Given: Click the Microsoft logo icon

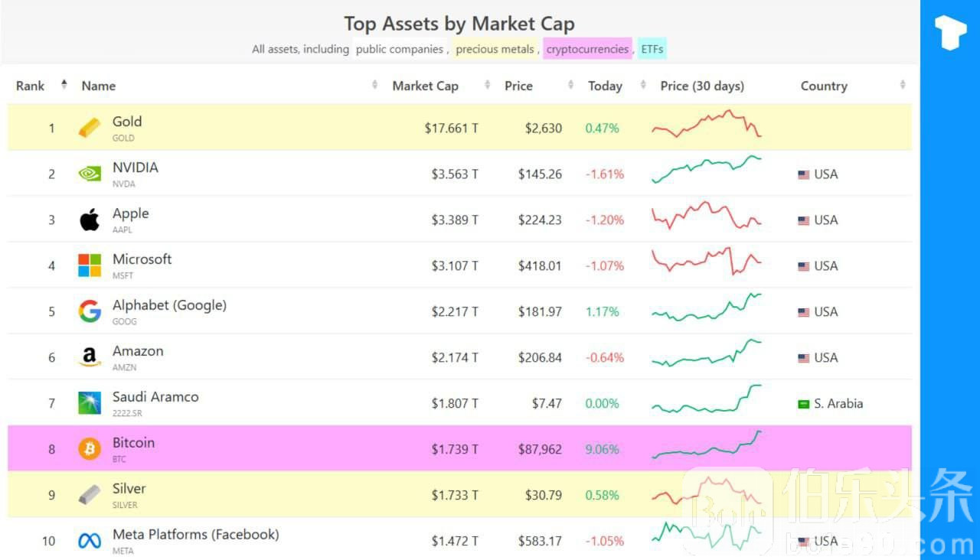Looking at the screenshot, I should [x=90, y=265].
